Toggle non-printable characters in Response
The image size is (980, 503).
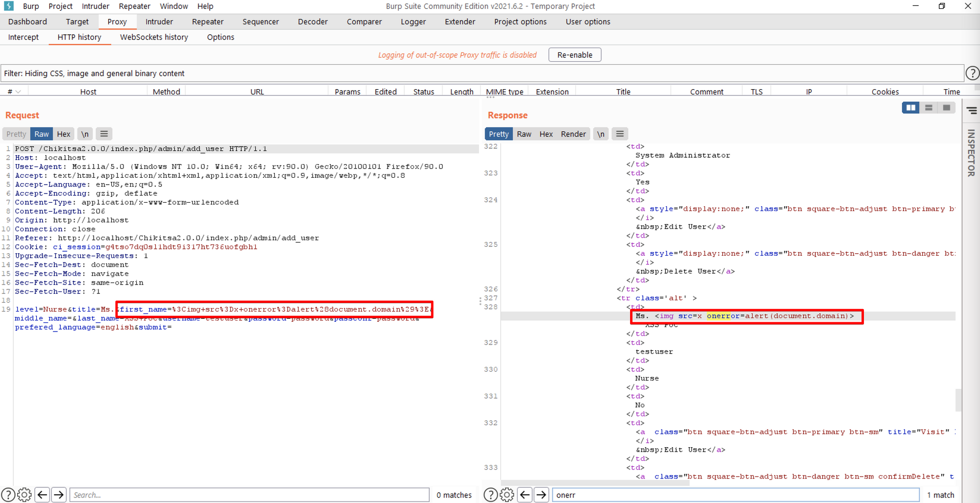pyautogui.click(x=601, y=134)
